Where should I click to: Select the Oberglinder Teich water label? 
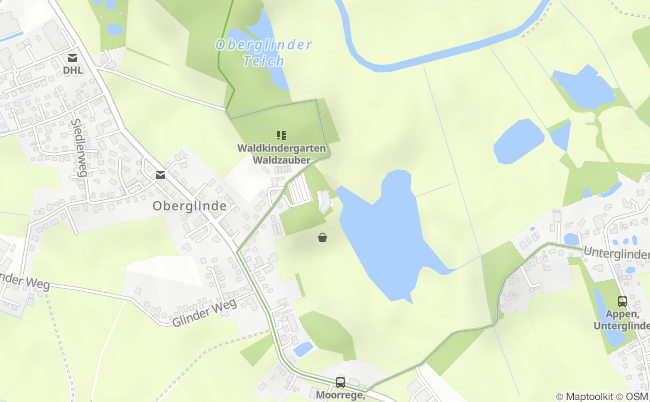pyautogui.click(x=264, y=53)
